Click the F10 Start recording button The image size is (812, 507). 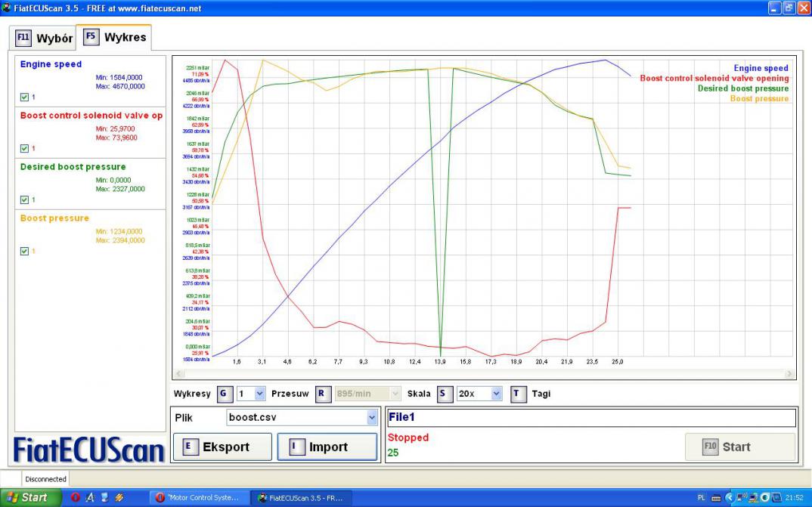click(740, 447)
